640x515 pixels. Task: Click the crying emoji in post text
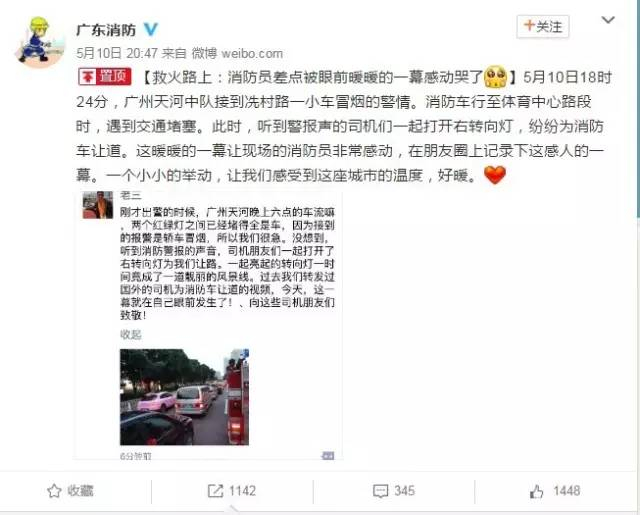(495, 77)
